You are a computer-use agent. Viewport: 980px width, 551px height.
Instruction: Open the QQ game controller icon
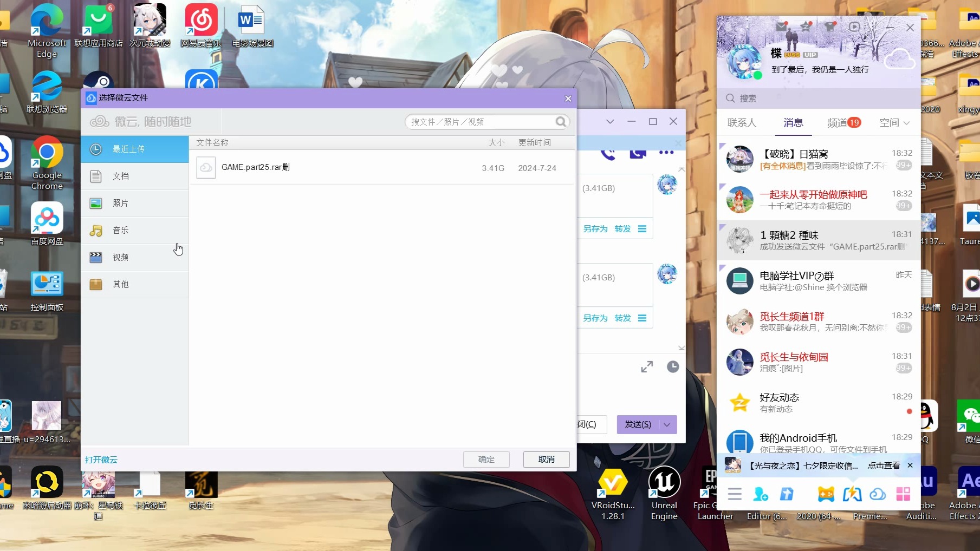pos(826,494)
